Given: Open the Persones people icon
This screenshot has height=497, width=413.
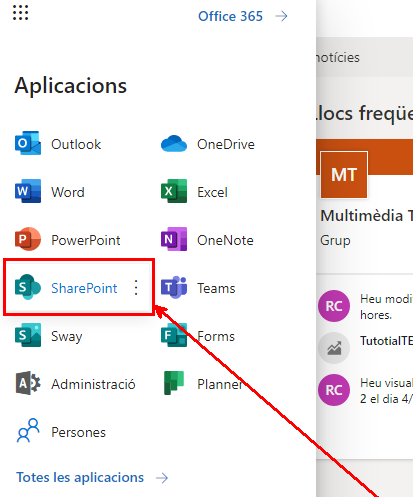Looking at the screenshot, I should [x=28, y=431].
